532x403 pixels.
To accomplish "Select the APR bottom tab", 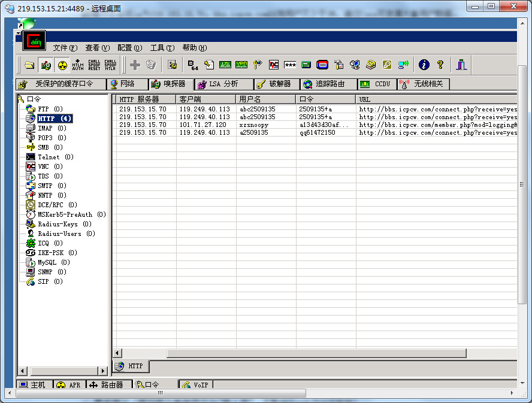I will click(70, 384).
